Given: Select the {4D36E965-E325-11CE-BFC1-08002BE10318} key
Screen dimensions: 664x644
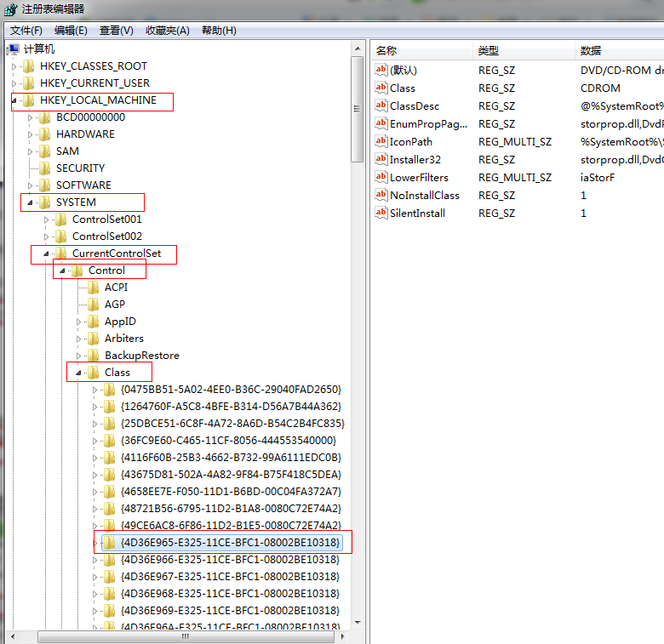Looking at the screenshot, I should pos(230,543).
